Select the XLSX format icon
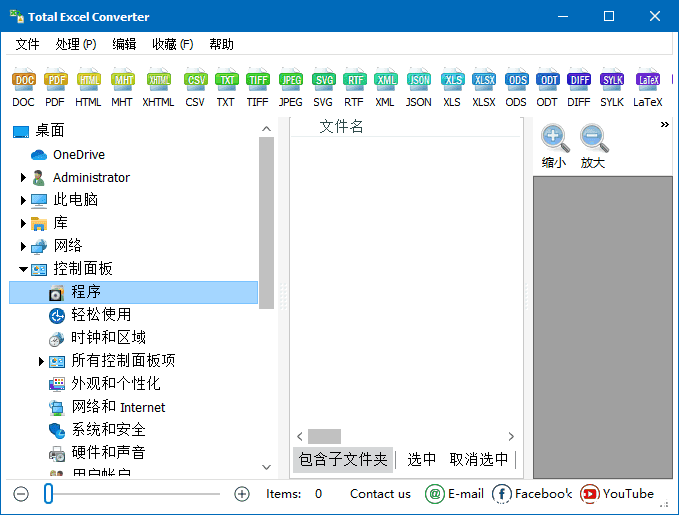The image size is (679, 515). coord(484,86)
